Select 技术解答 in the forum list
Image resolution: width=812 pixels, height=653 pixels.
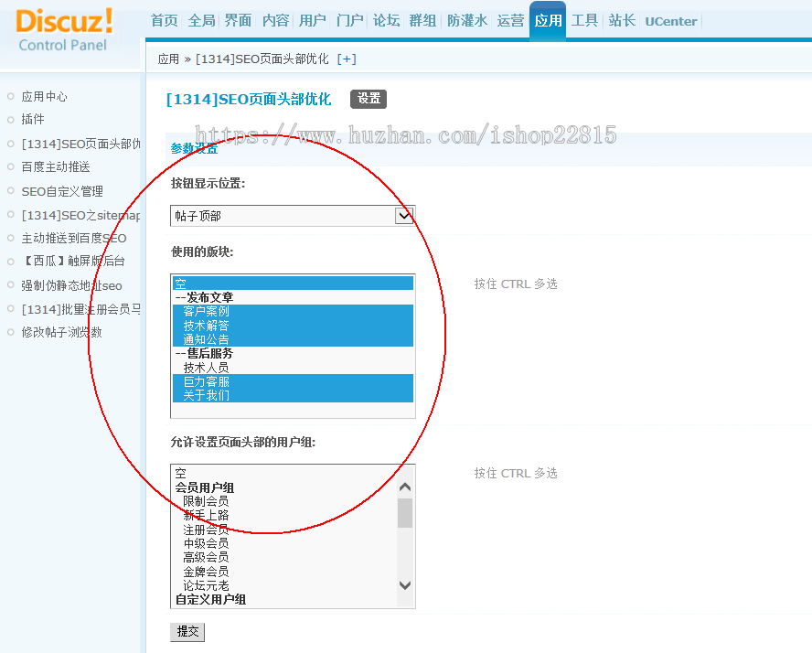click(x=205, y=325)
